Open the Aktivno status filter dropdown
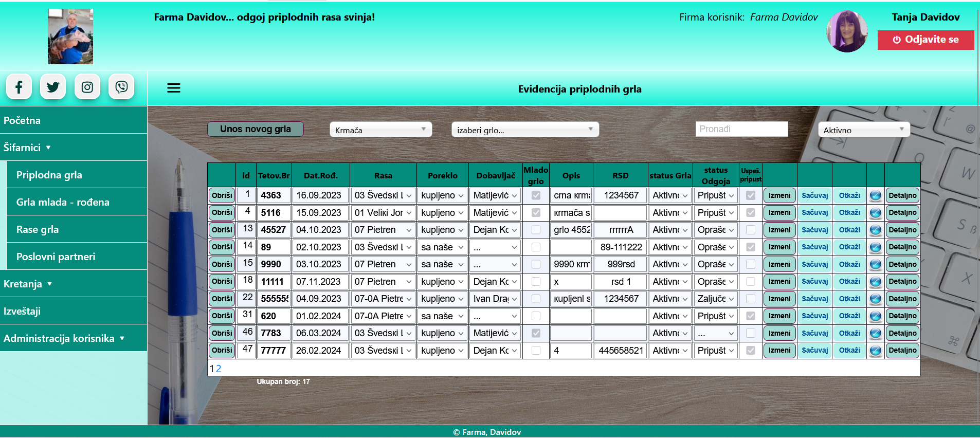 tap(864, 130)
